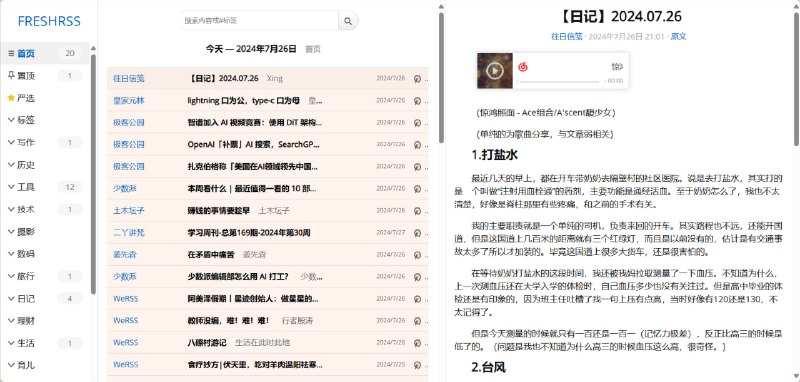Open website icon on OpenAI「补票」row
This screenshot has height=382, width=800.
point(417,145)
